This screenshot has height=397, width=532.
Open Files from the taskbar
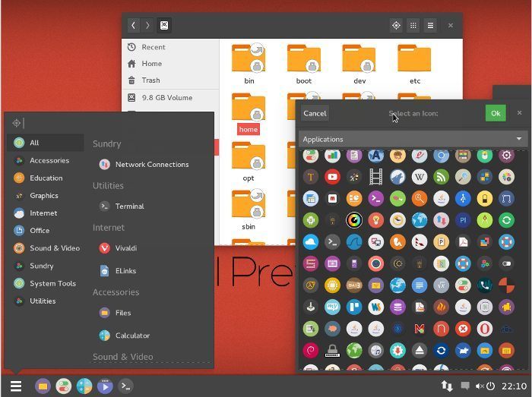pyautogui.click(x=43, y=386)
